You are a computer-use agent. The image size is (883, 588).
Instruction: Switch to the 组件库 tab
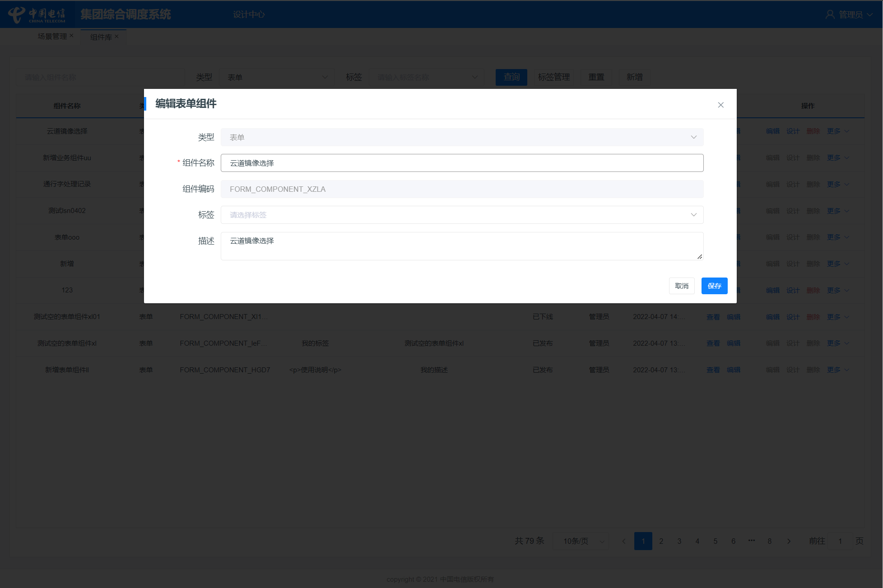pyautogui.click(x=101, y=37)
